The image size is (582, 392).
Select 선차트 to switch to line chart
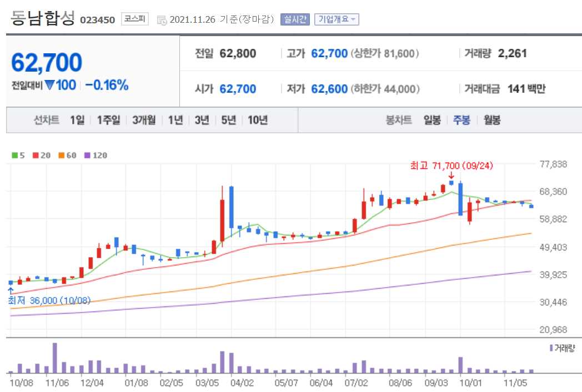click(x=47, y=119)
